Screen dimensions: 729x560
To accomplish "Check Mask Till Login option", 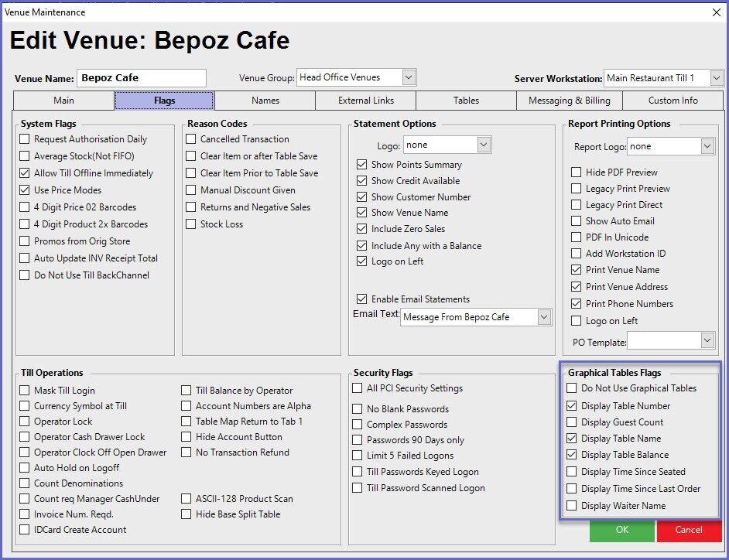I will (x=26, y=391).
